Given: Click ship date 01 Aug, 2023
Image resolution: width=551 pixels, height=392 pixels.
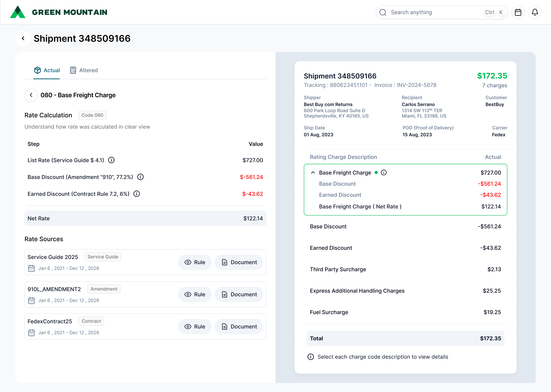Looking at the screenshot, I should (x=318, y=135).
